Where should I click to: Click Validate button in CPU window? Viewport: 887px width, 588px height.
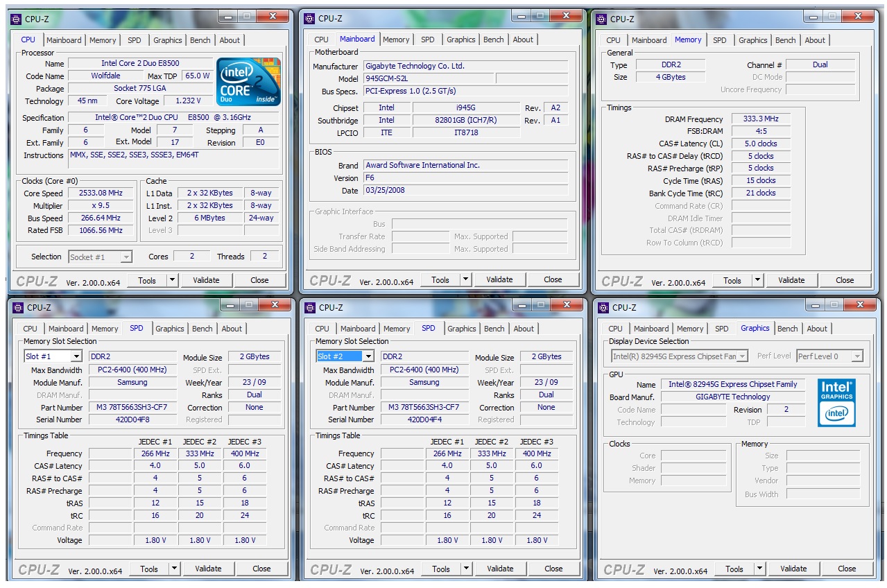206,280
